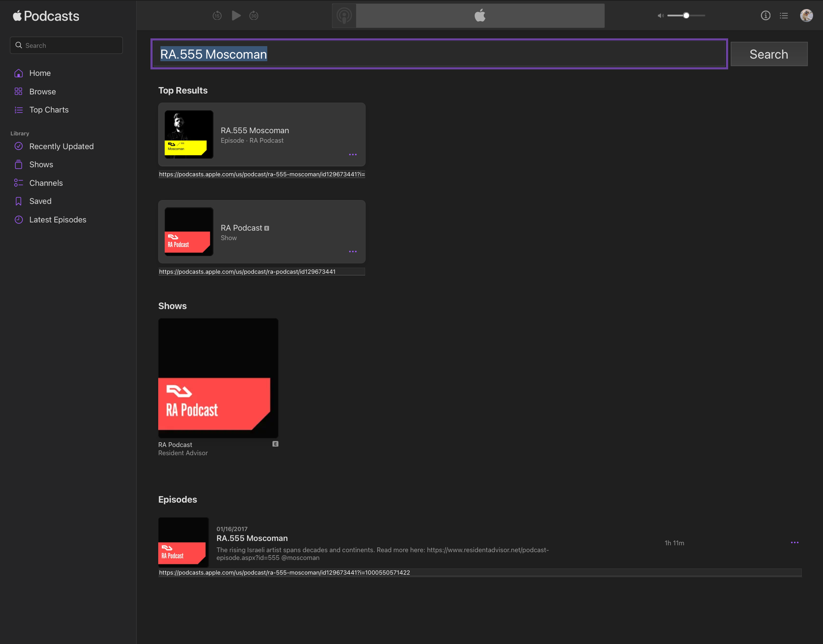This screenshot has width=823, height=644.
Task: Click the Shows section heading
Action: (x=172, y=306)
